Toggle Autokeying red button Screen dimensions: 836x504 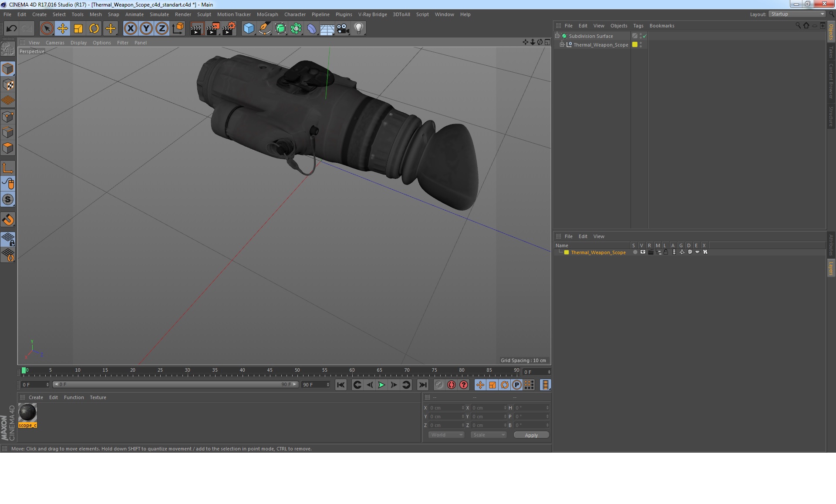(x=452, y=385)
